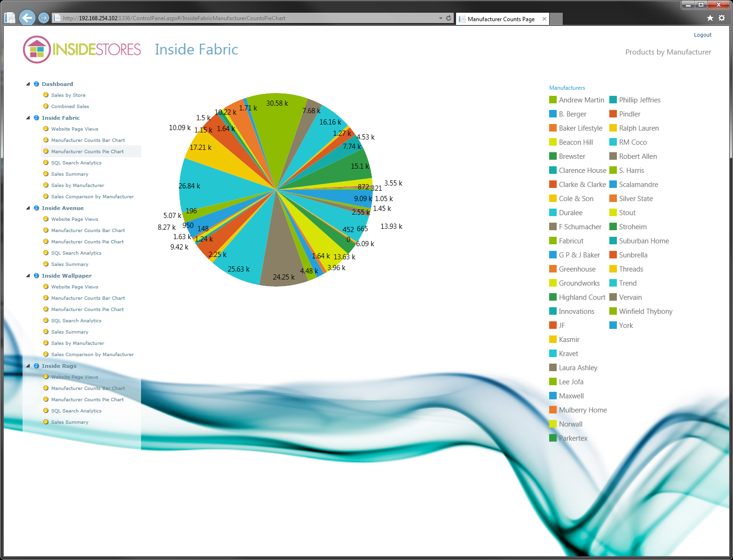Open Inside Wallpaper Manufacturer Counts Bar Chart

(88, 298)
